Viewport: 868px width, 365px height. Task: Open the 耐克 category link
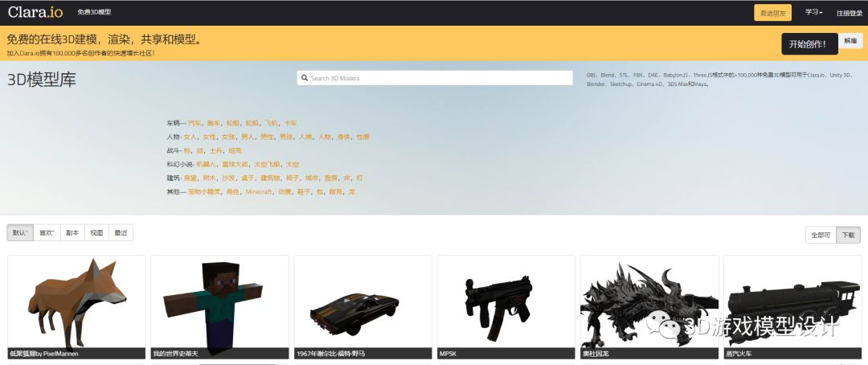pos(336,192)
